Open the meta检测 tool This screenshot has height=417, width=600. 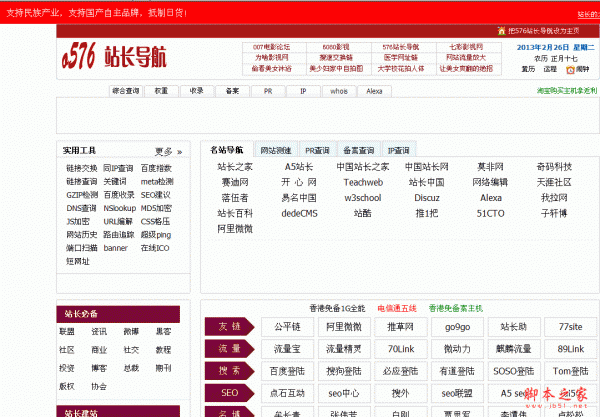coord(157,182)
